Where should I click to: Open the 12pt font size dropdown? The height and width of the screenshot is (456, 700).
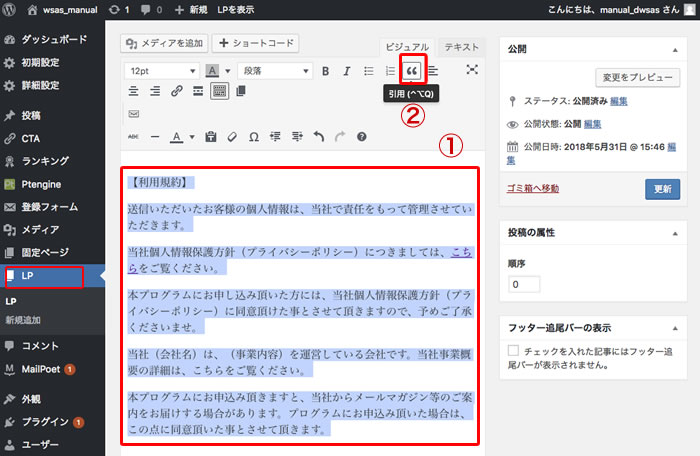[x=160, y=71]
